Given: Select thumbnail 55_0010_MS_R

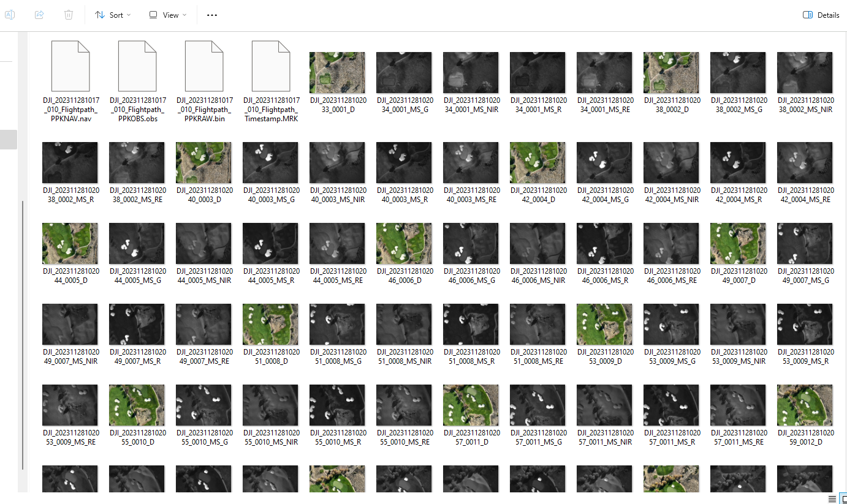Looking at the screenshot, I should [337, 405].
